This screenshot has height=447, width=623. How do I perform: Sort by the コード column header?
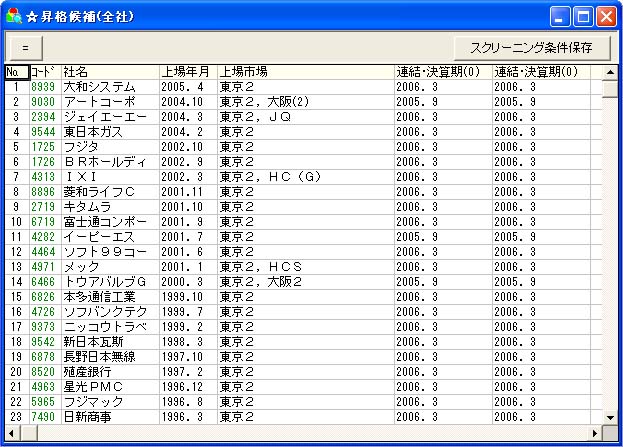click(x=44, y=72)
